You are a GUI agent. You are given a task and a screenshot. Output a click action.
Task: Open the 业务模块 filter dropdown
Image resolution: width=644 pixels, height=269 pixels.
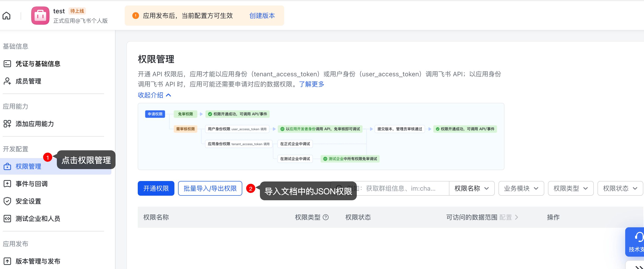point(521,188)
